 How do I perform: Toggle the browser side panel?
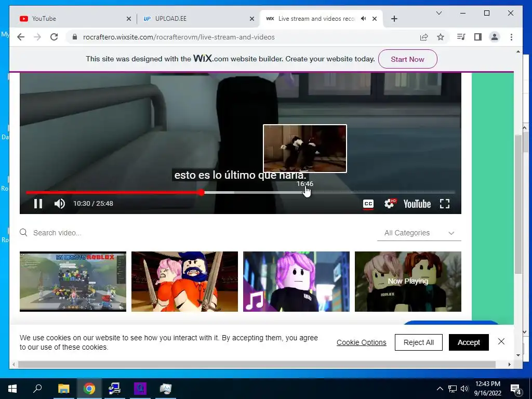[x=478, y=37]
